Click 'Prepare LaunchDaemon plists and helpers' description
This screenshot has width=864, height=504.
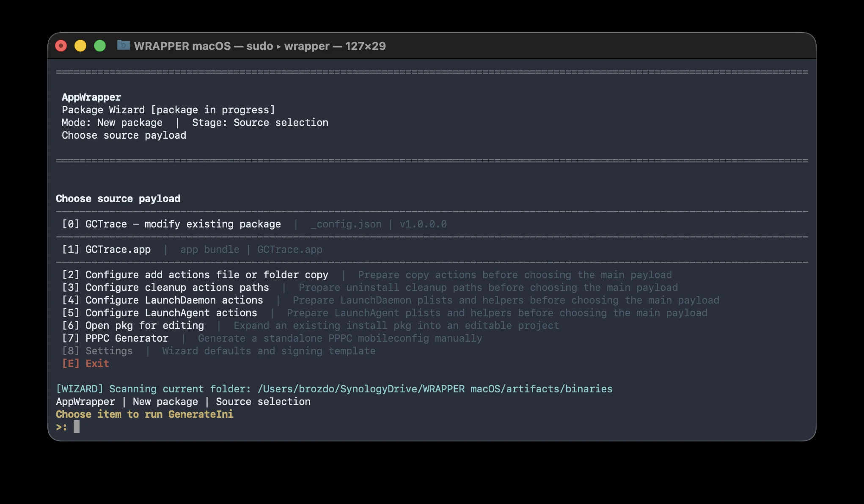click(x=506, y=300)
